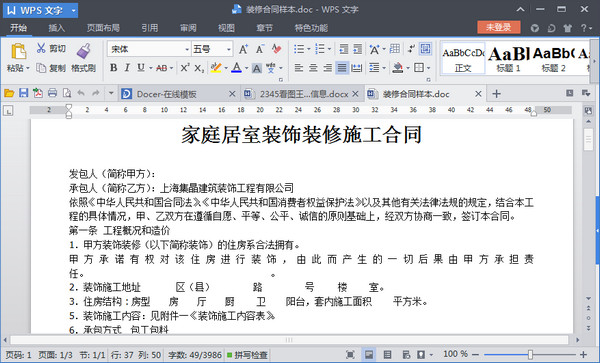The height and width of the screenshot is (363, 600).
Task: Click the Open folder icon in quick toolbar
Action: (9, 93)
